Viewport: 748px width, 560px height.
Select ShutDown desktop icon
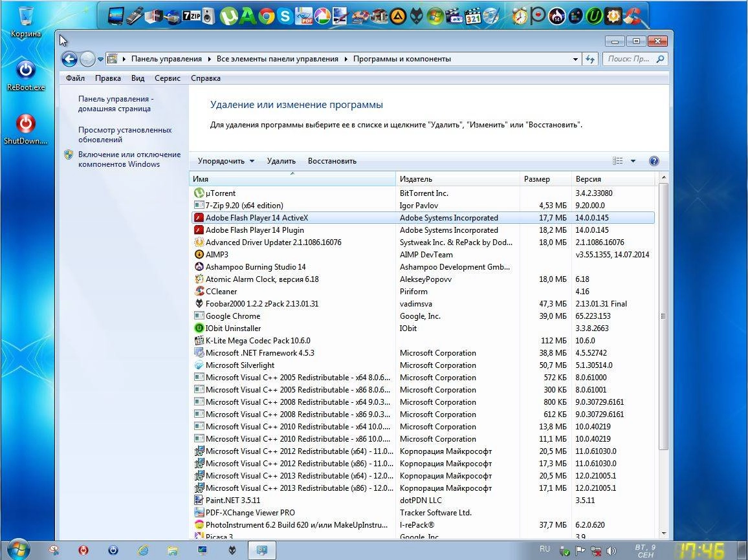coord(26,129)
